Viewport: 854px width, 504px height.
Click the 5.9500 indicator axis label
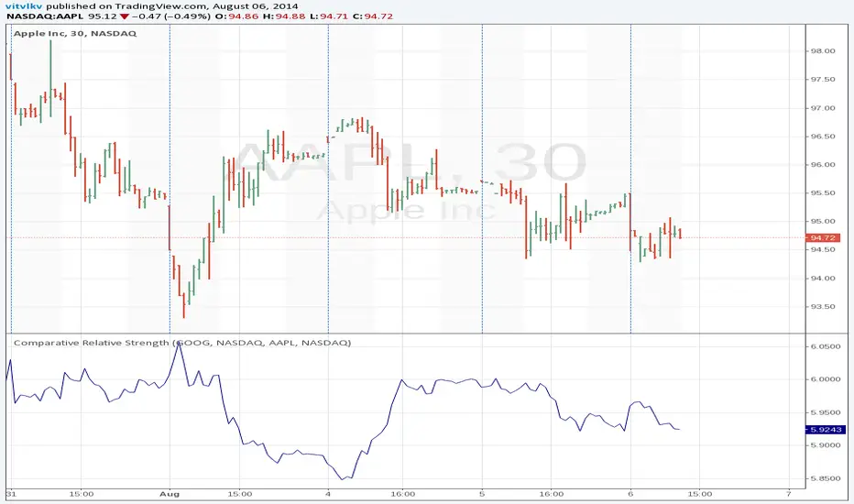tap(826, 412)
